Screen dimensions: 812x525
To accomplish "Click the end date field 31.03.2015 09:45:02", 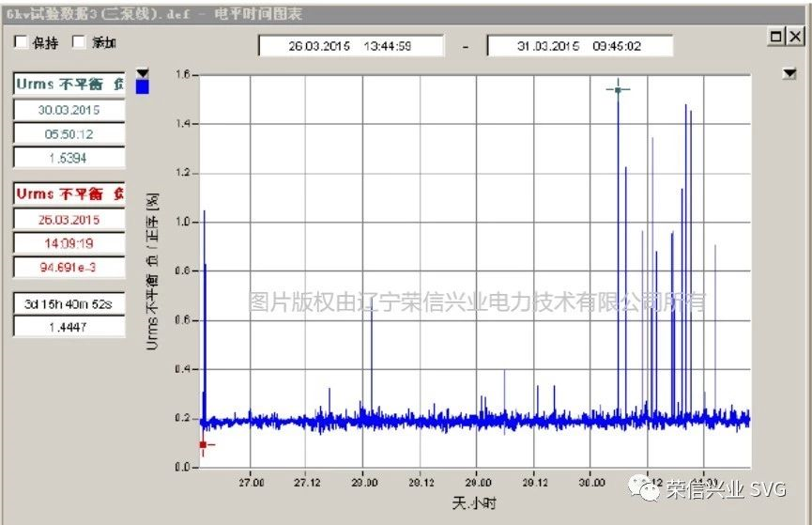I will coord(579,46).
